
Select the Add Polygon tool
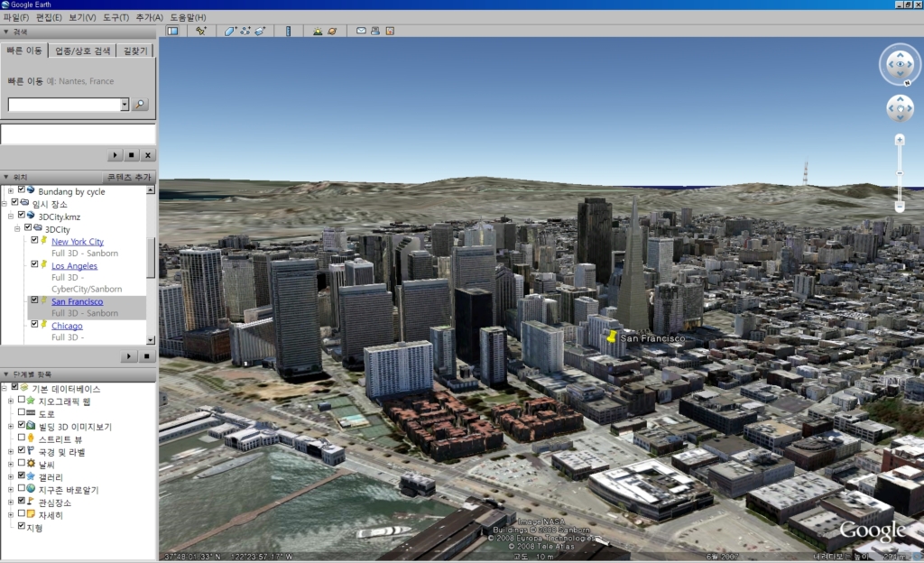pos(230,32)
